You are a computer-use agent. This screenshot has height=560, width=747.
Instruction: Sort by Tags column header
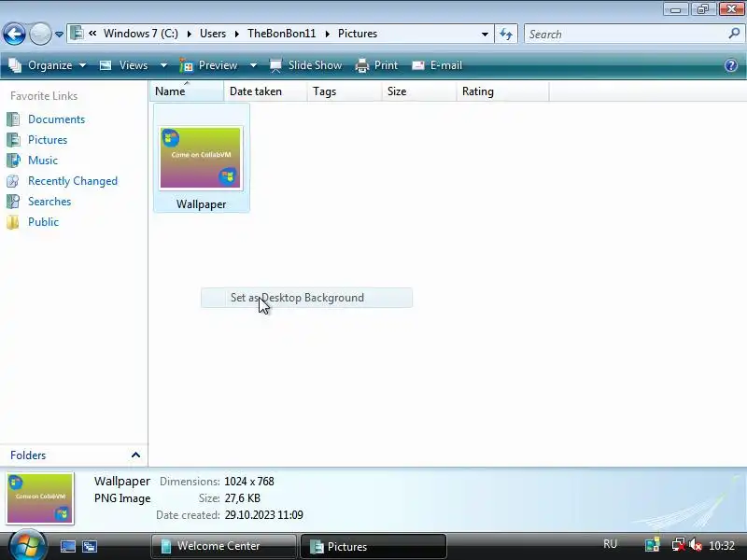click(344, 91)
